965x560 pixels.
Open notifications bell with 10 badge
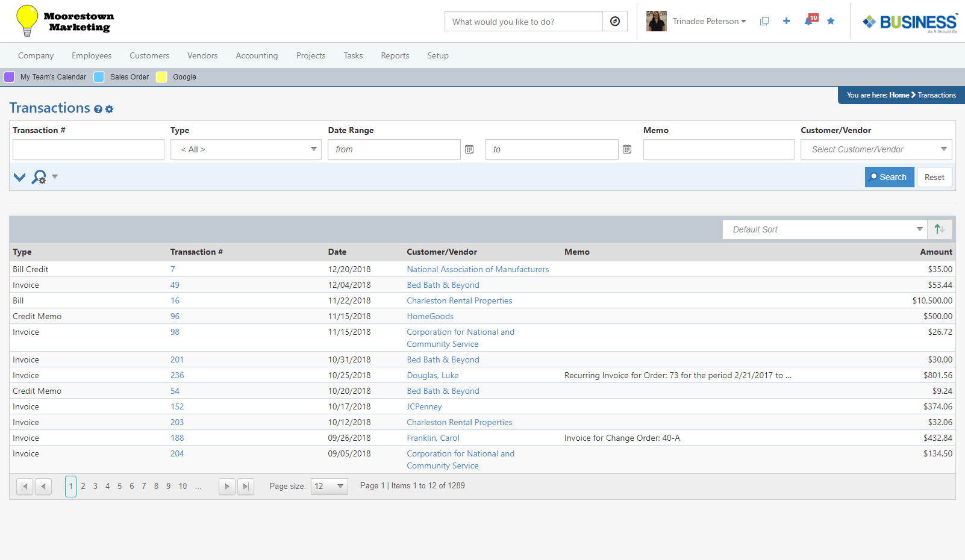pyautogui.click(x=810, y=20)
